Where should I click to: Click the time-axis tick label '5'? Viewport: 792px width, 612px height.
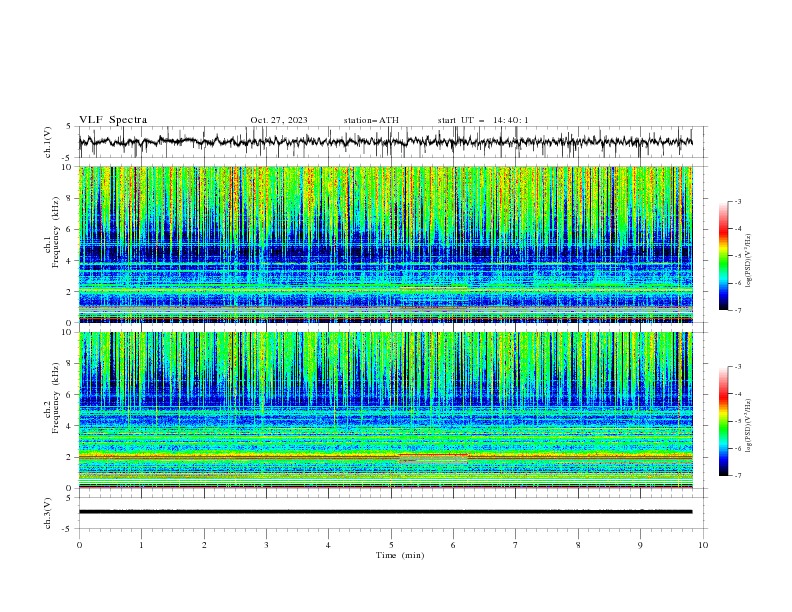point(391,545)
